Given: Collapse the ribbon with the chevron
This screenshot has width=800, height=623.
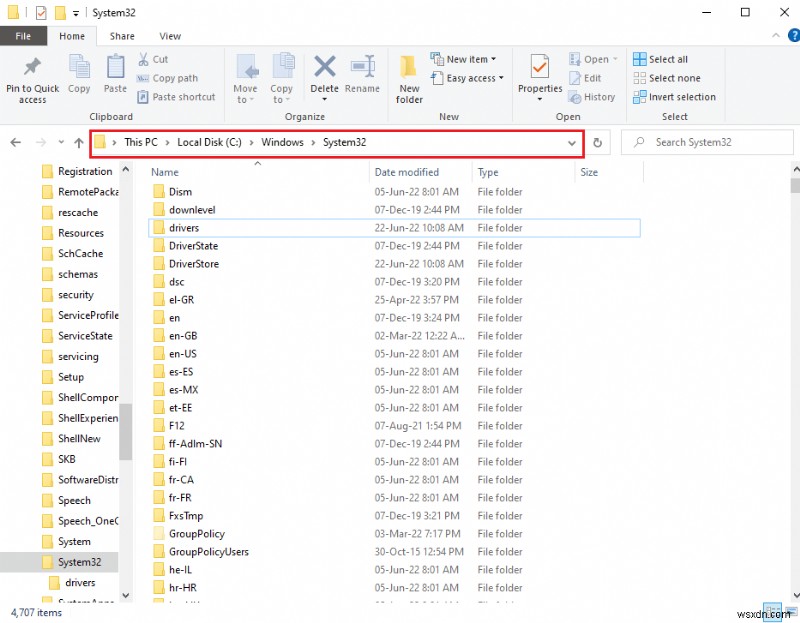Looking at the screenshot, I should point(776,36).
